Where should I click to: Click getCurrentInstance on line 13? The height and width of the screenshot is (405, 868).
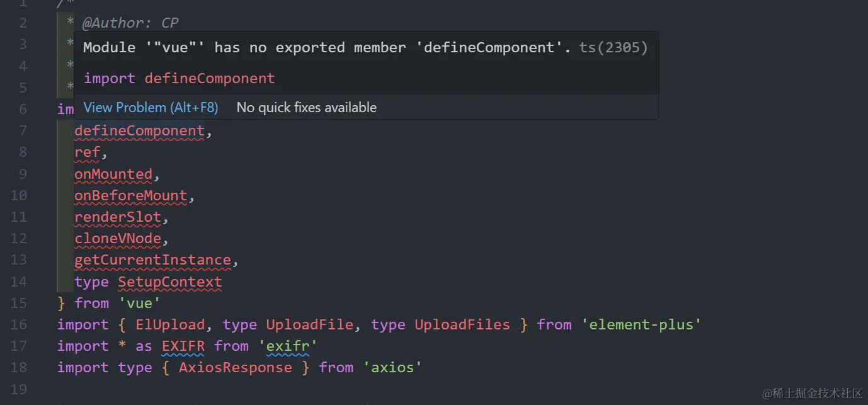click(x=152, y=260)
